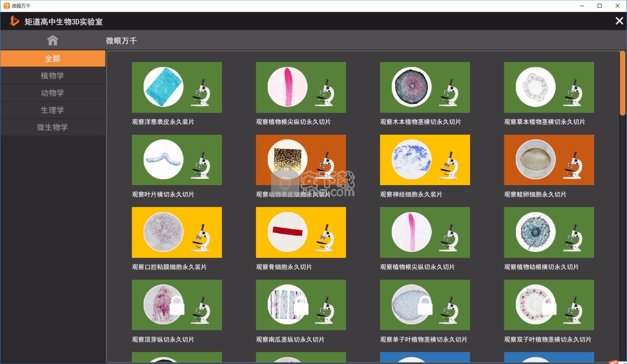Click microscope icon on 观察植物根尖纵切永久切片 card
The height and width of the screenshot is (364, 627).
pyautogui.click(x=449, y=238)
